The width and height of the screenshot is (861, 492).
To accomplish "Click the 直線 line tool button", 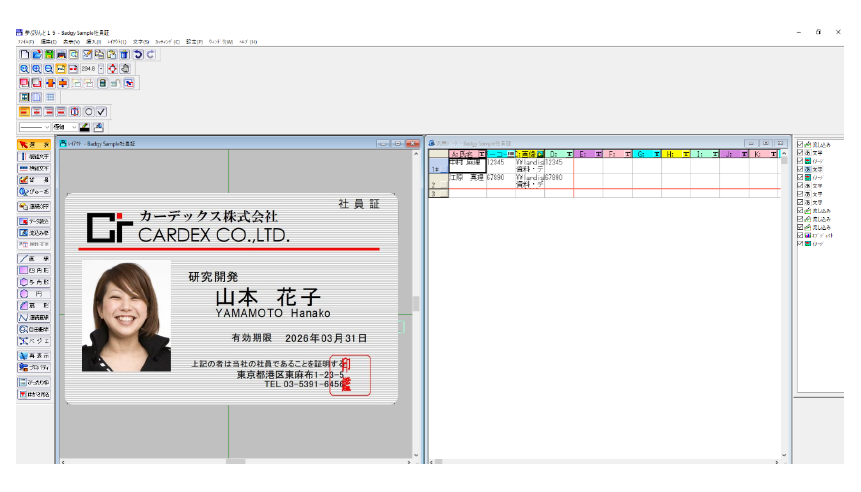I will click(34, 258).
